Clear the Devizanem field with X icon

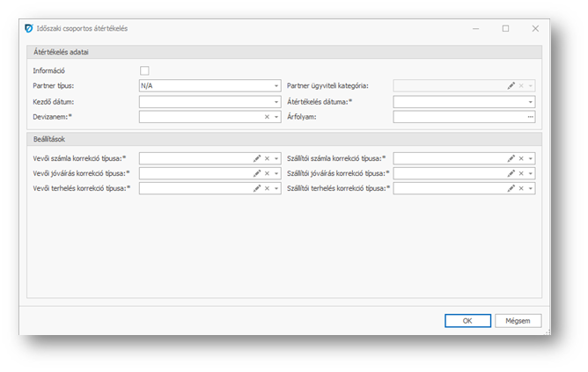[267, 116]
